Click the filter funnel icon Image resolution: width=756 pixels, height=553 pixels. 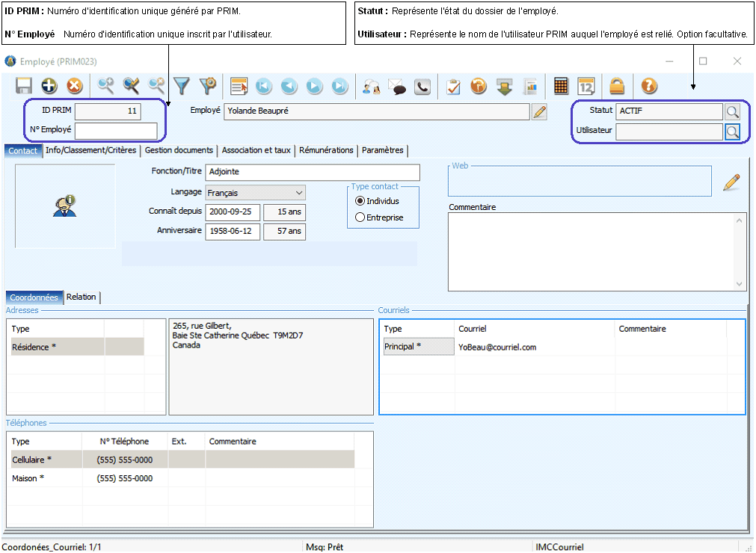(182, 87)
